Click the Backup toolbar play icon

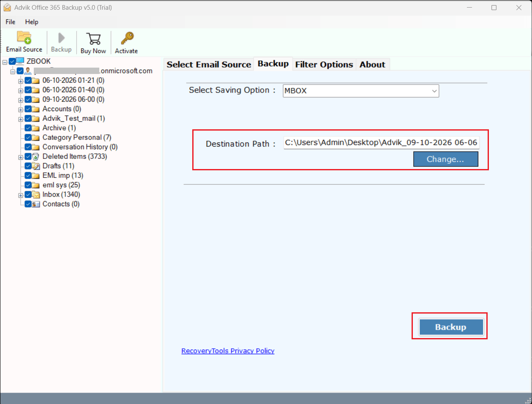pos(61,38)
